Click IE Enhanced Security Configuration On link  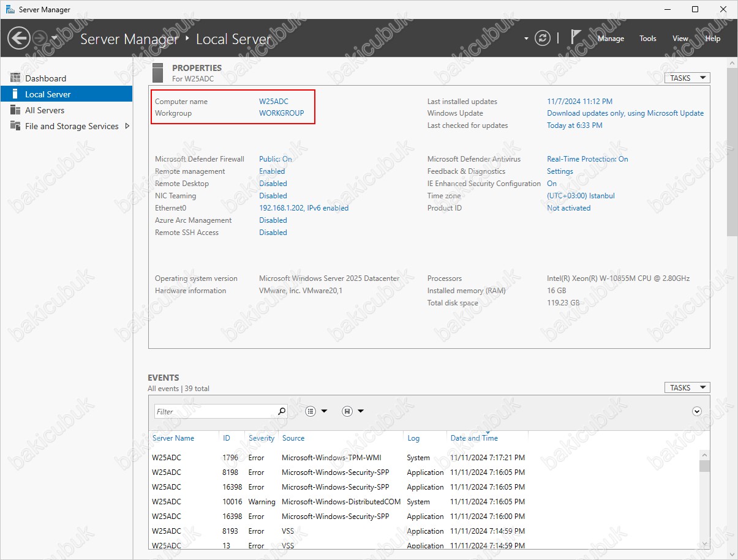[552, 184]
